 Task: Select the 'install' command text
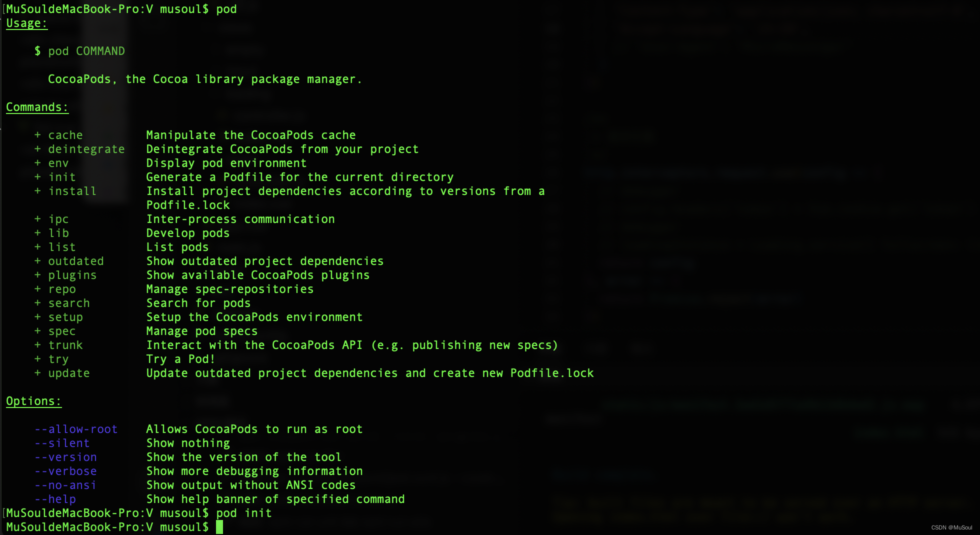point(72,191)
